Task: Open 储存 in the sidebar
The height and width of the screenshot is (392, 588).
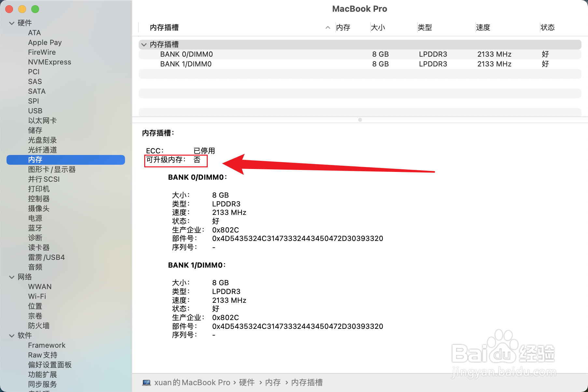Action: [x=35, y=131]
